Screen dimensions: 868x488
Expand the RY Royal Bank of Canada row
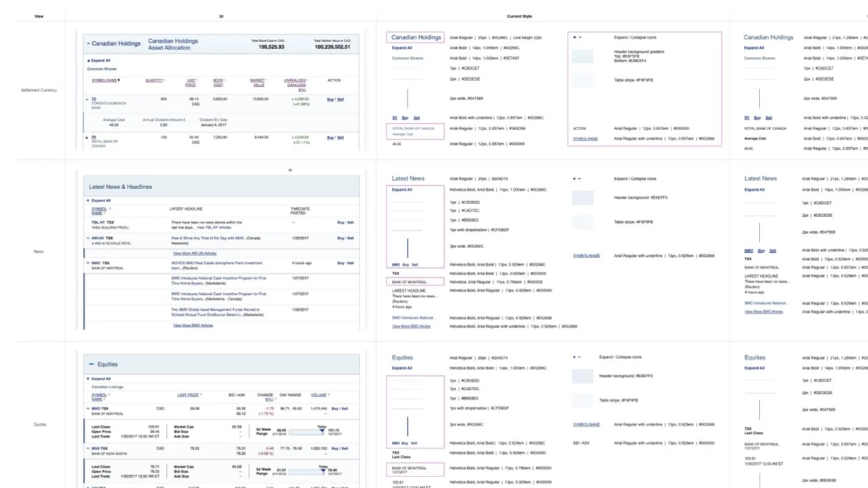click(x=88, y=137)
